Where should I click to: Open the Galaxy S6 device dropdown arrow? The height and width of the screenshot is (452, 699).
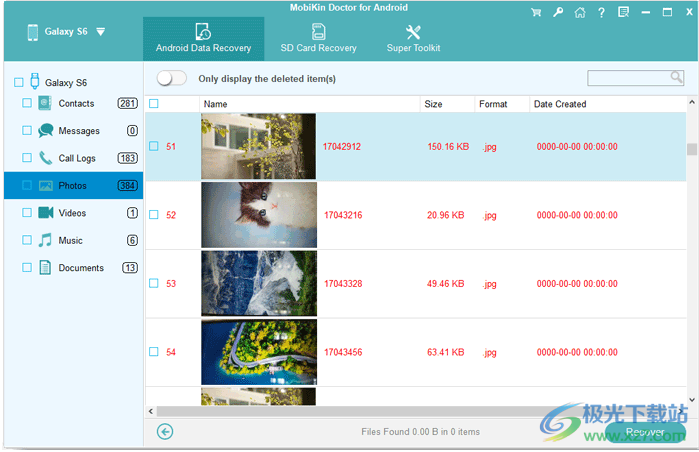[101, 32]
